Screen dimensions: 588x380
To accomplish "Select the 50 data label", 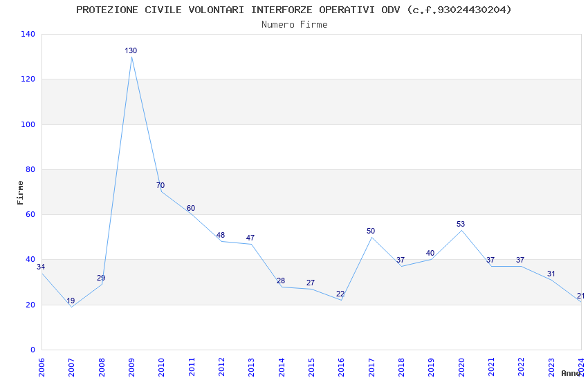I will tap(371, 231).
